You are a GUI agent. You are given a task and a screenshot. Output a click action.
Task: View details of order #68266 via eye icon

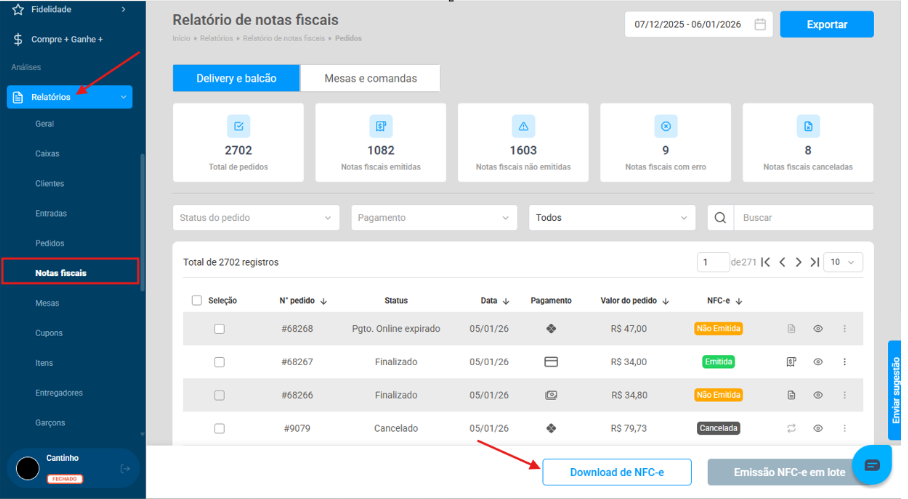click(x=818, y=395)
